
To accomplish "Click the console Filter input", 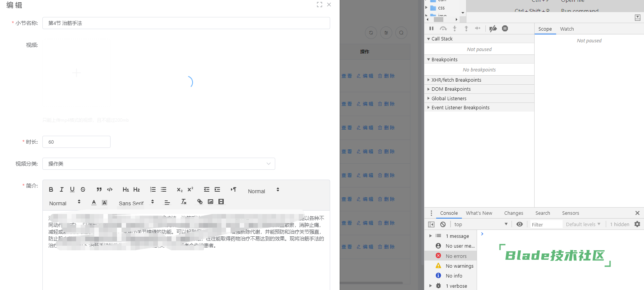I will (x=546, y=224).
